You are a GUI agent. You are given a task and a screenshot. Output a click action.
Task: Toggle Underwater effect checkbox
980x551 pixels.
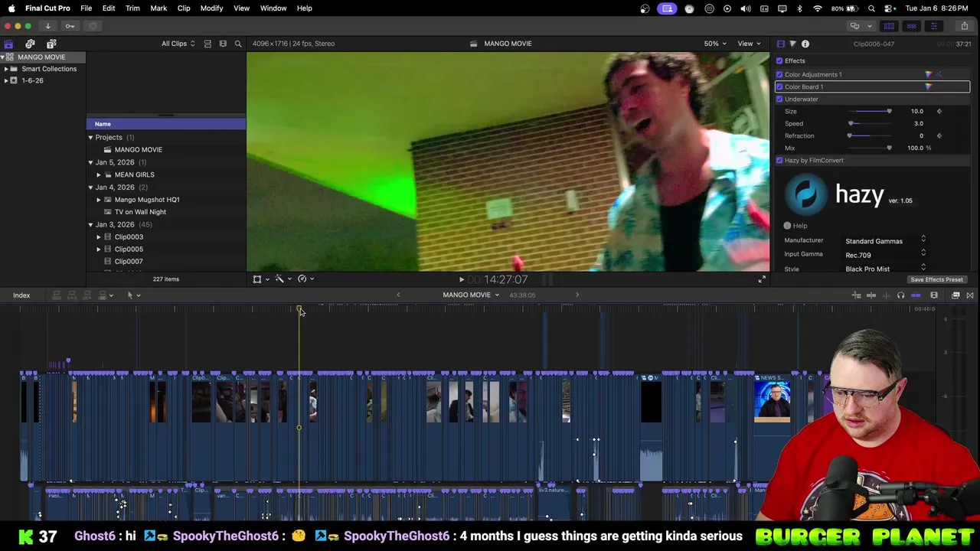(x=779, y=99)
